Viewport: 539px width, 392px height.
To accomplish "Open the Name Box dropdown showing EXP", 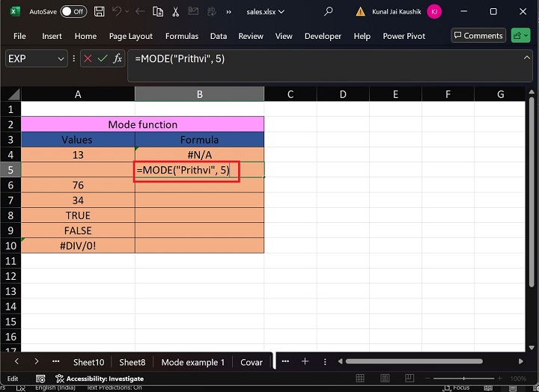I will (x=61, y=59).
